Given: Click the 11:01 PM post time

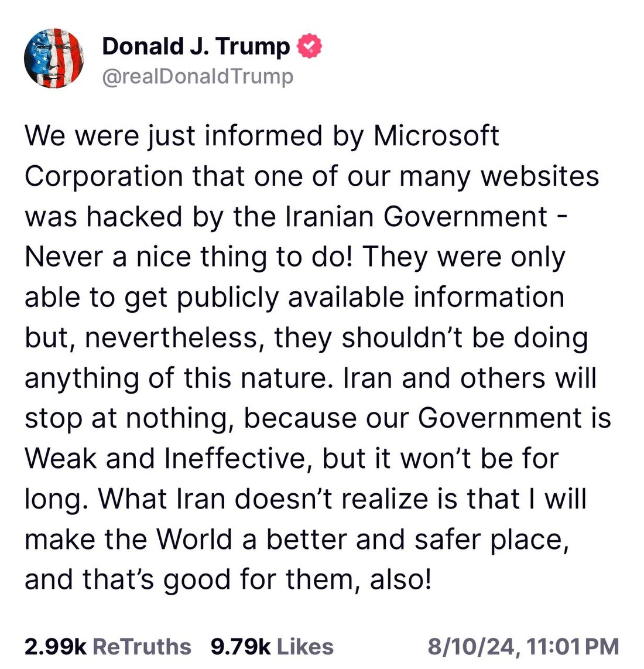Looking at the screenshot, I should (x=573, y=647).
